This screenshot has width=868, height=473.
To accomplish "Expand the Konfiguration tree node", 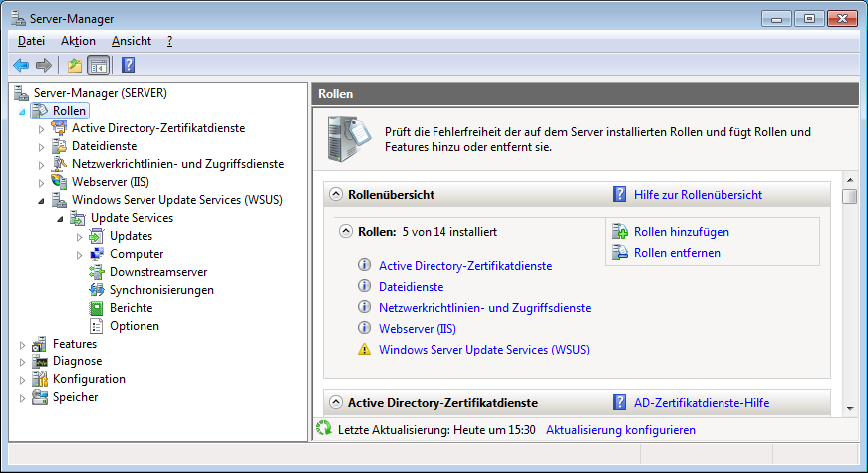I will (22, 380).
